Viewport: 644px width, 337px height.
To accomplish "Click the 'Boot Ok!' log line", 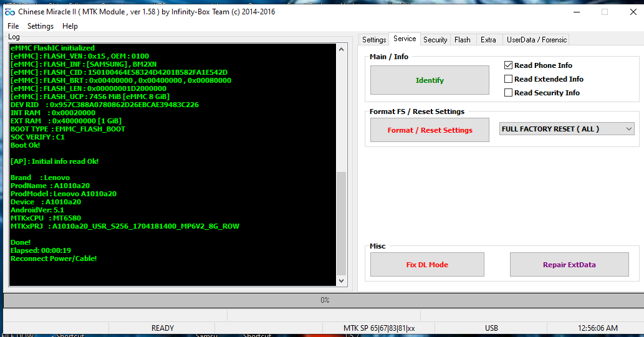I will pyautogui.click(x=25, y=145).
